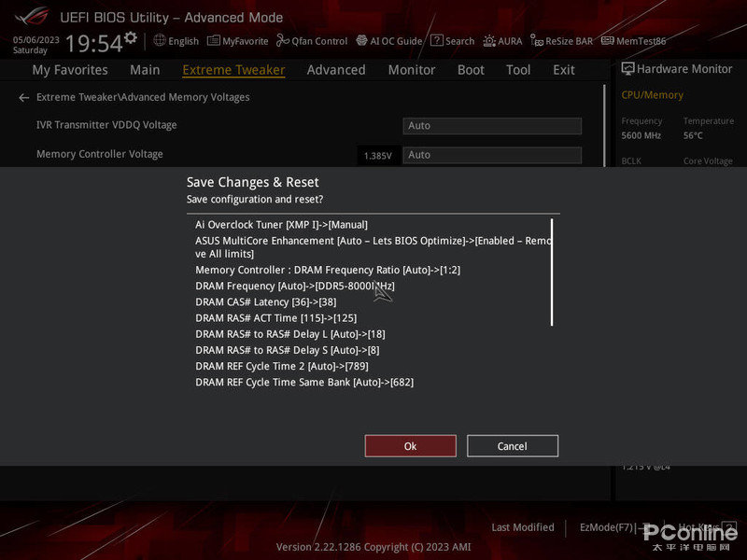This screenshot has height=560, width=747.
Task: Select the DRAM Frequency Ratio change line
Action: (x=328, y=270)
